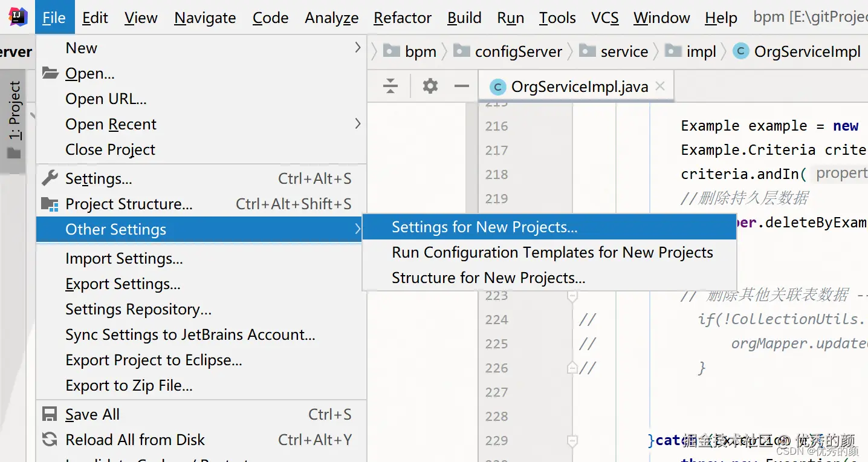This screenshot has height=462, width=868.
Task: Click the gear options icon in Project panel
Action: [x=430, y=86]
